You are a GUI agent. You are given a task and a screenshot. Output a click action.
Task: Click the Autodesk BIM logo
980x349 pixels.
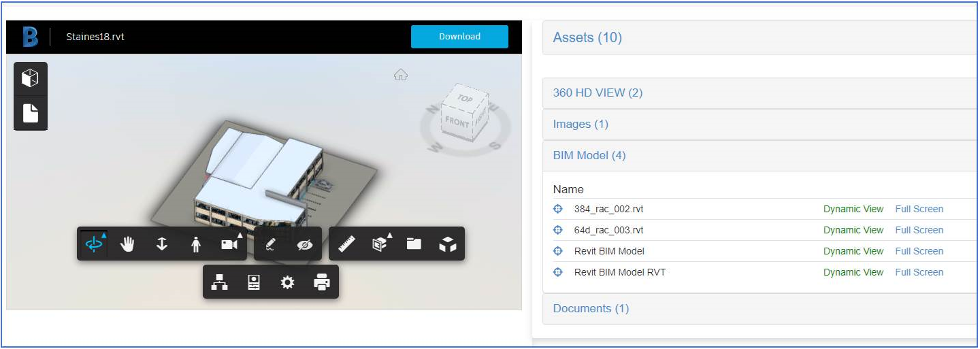(x=30, y=37)
